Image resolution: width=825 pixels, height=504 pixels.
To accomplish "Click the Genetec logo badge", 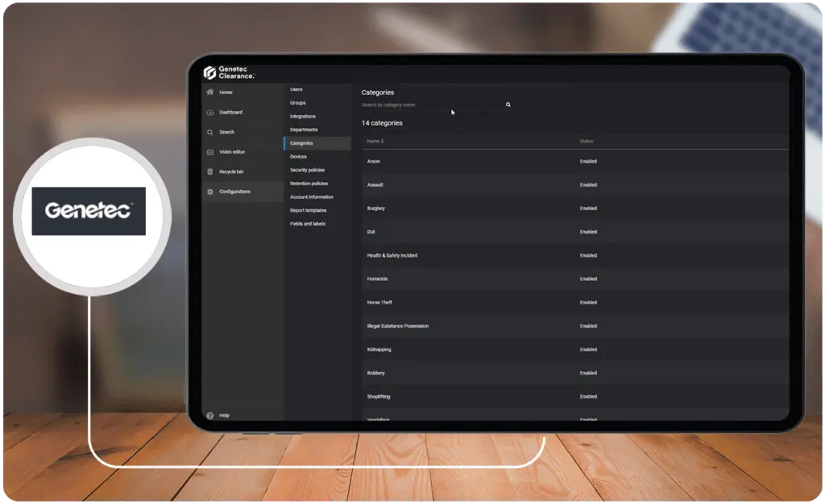I will click(x=89, y=211).
